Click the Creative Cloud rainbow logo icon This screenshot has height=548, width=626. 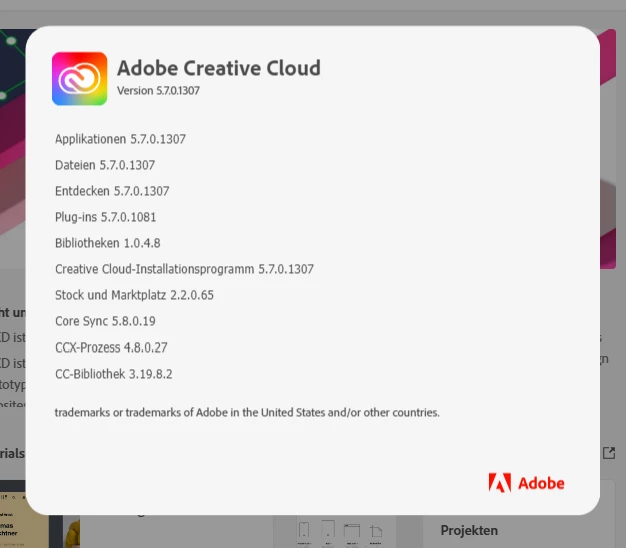point(79,79)
